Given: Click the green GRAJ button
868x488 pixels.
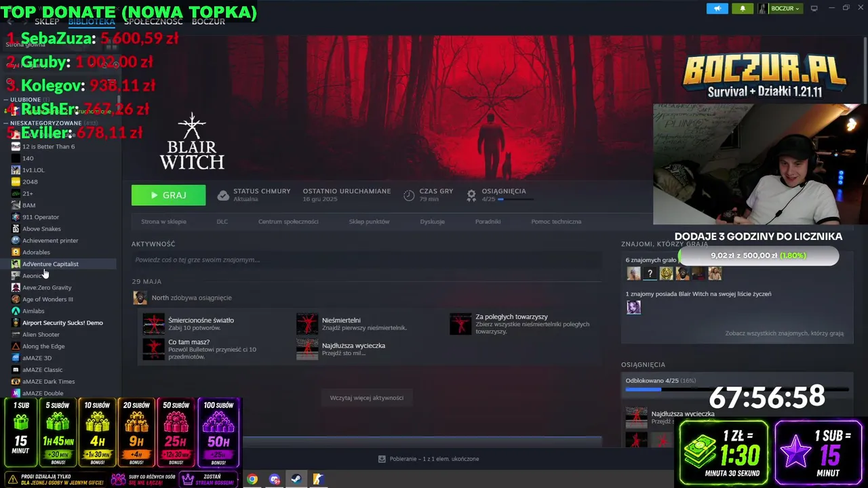Looking at the screenshot, I should 168,195.
